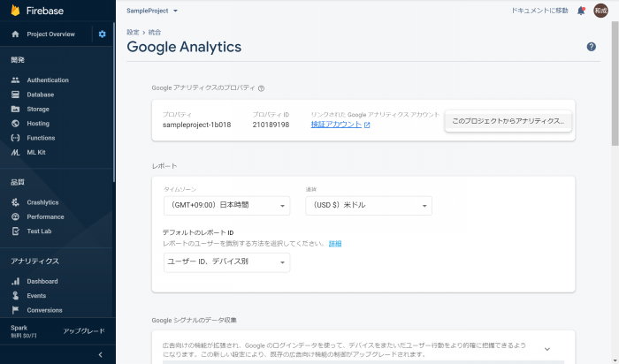Viewport: 619px width, 364px height.
Task: Click property name sampleproject-1b018
Action: [196, 125]
